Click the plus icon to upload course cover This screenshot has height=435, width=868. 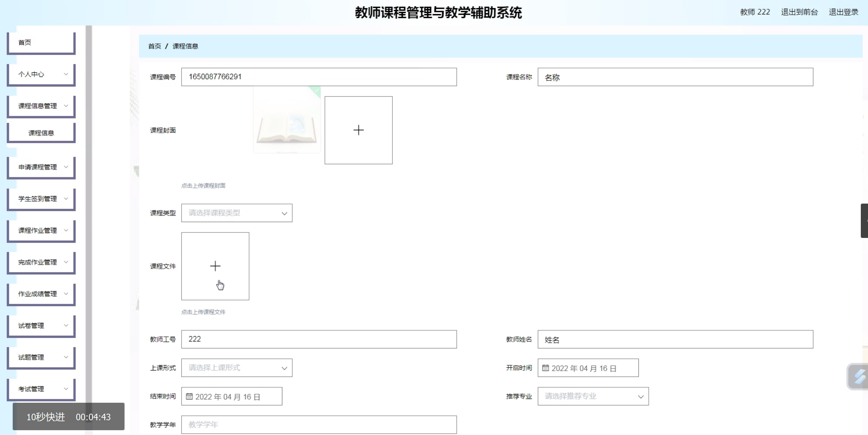coord(358,130)
